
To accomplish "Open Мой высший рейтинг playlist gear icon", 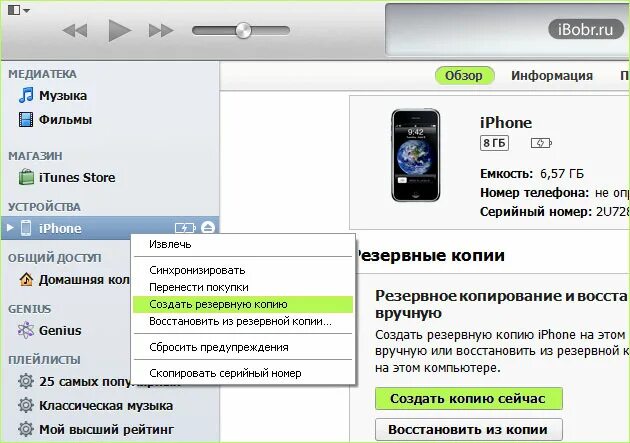I will point(26,429).
